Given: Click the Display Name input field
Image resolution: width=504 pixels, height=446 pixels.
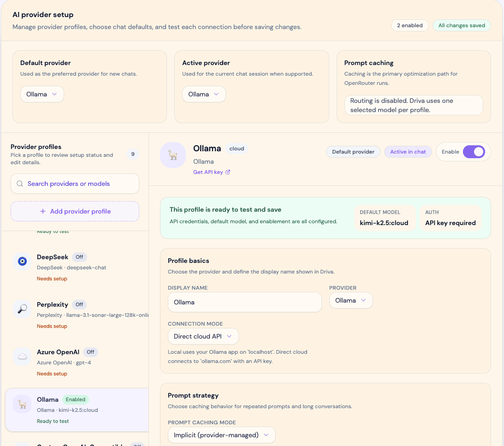Looking at the screenshot, I should tap(244, 302).
